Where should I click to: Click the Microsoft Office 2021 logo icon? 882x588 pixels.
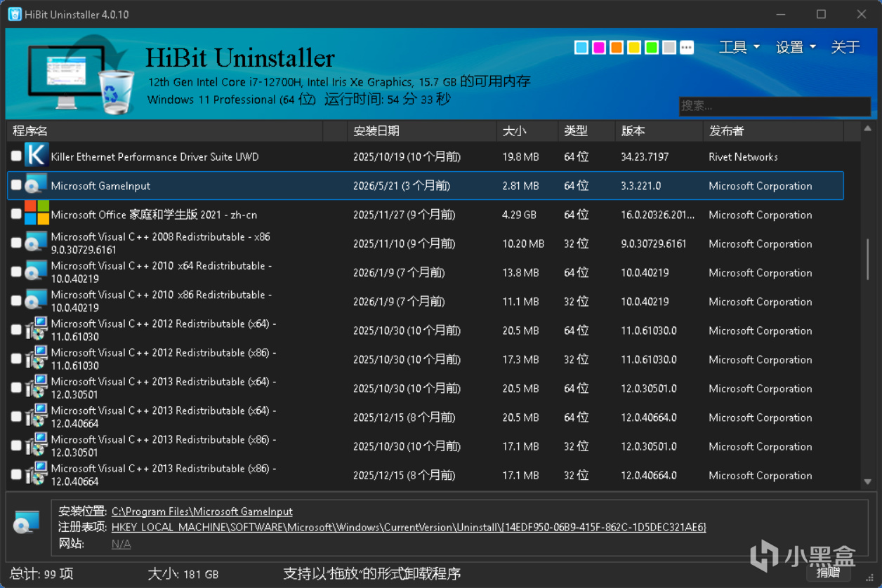[37, 213]
